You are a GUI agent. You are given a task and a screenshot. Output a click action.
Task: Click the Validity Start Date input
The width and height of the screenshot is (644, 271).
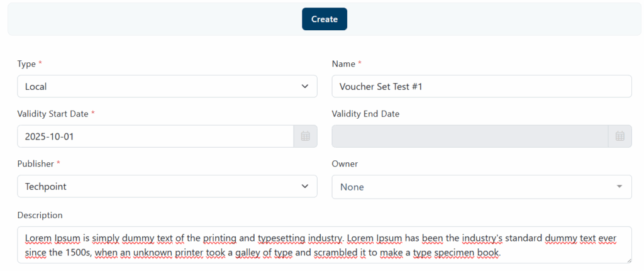pyautogui.click(x=155, y=136)
